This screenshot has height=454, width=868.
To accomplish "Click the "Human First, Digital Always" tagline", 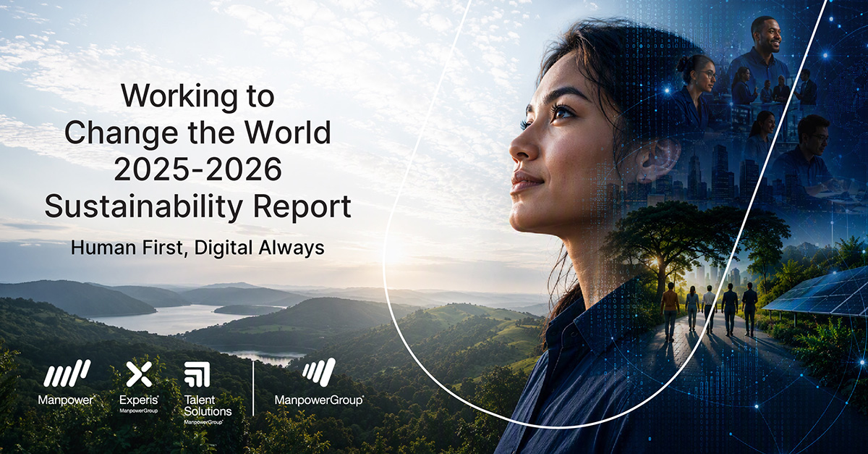I will click(197, 248).
